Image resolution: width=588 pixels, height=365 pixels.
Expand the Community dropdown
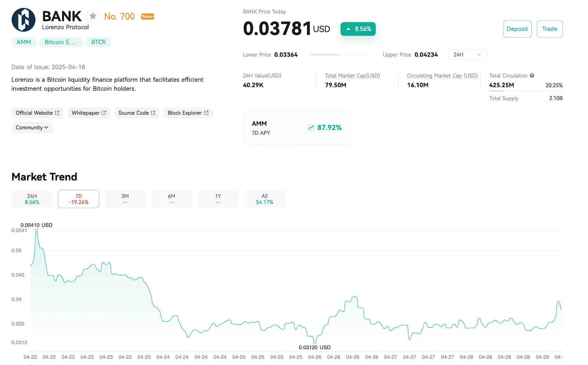click(32, 128)
